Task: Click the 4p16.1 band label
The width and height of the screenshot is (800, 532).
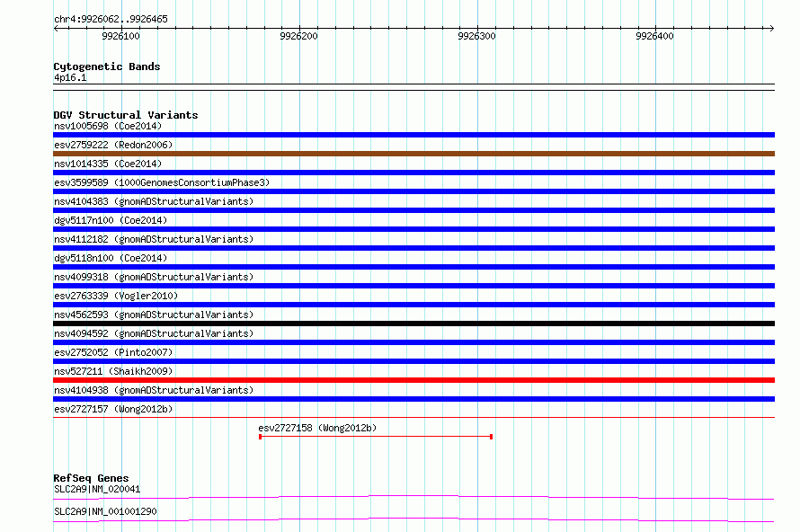Action: (70, 77)
